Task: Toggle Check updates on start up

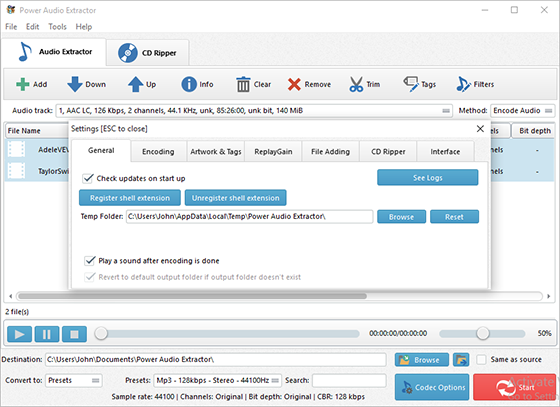Action: pyautogui.click(x=88, y=178)
